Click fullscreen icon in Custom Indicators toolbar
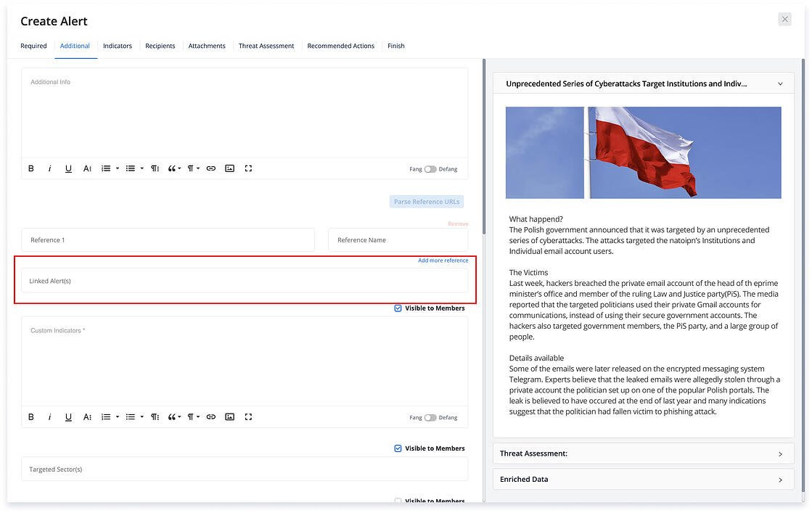This screenshot has width=812, height=513. pos(248,417)
